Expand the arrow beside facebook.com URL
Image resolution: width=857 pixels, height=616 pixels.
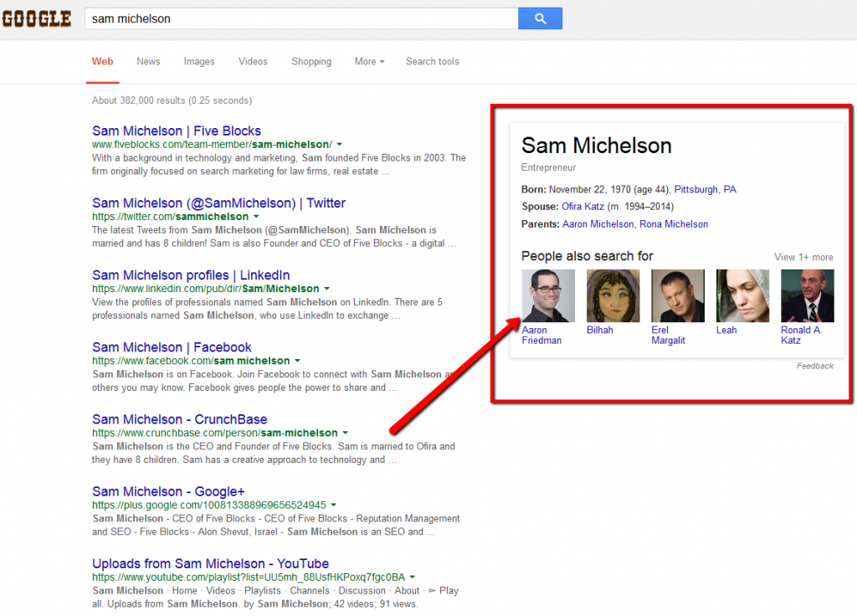pyautogui.click(x=297, y=361)
